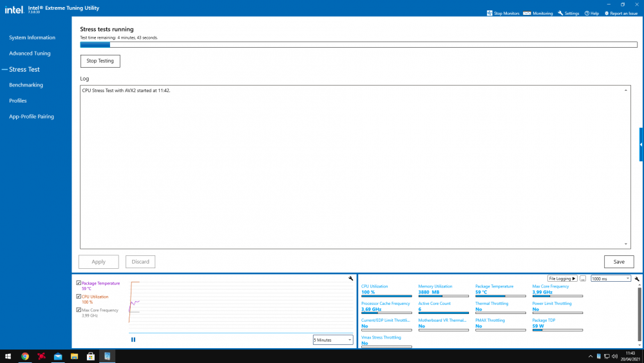Click the Stop Monitors icon in header
Screen dimensions: 644x363
(490, 13)
